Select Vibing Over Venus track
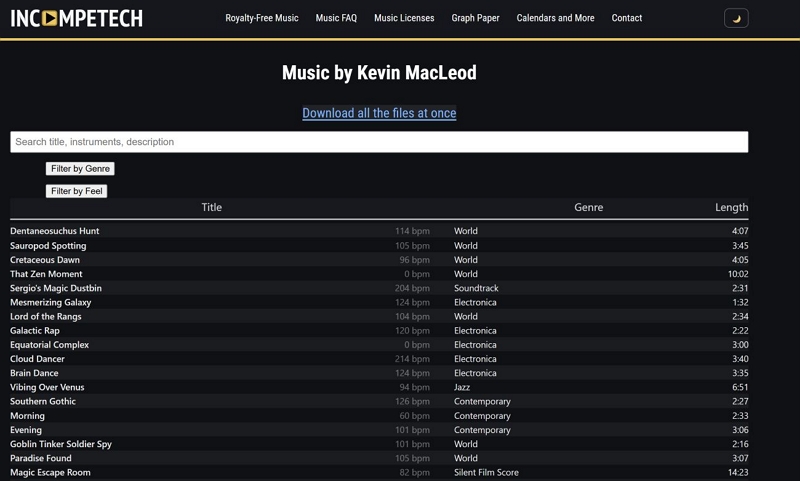Screen dimensions: 800x481 pyautogui.click(x=47, y=388)
